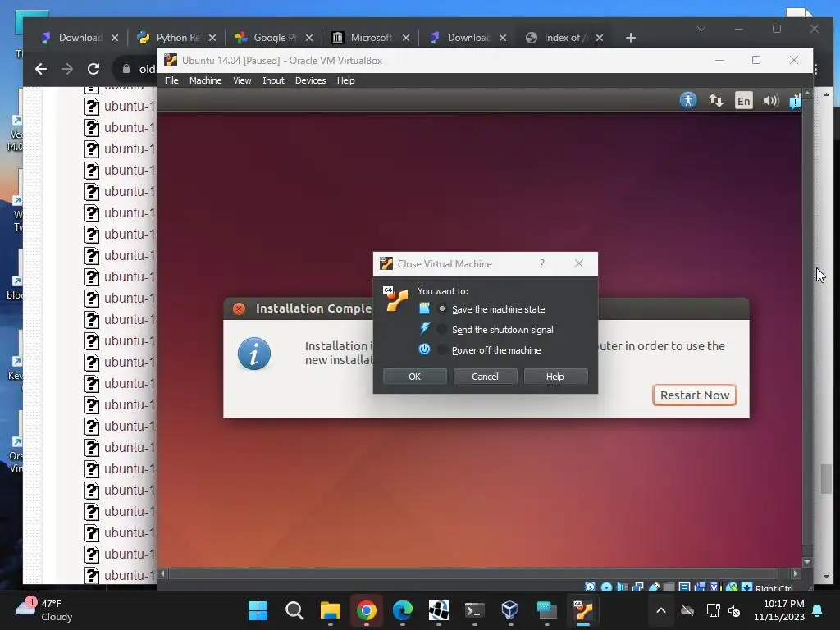Click Chrome back arrow
The image size is (840, 630).
click(x=41, y=69)
